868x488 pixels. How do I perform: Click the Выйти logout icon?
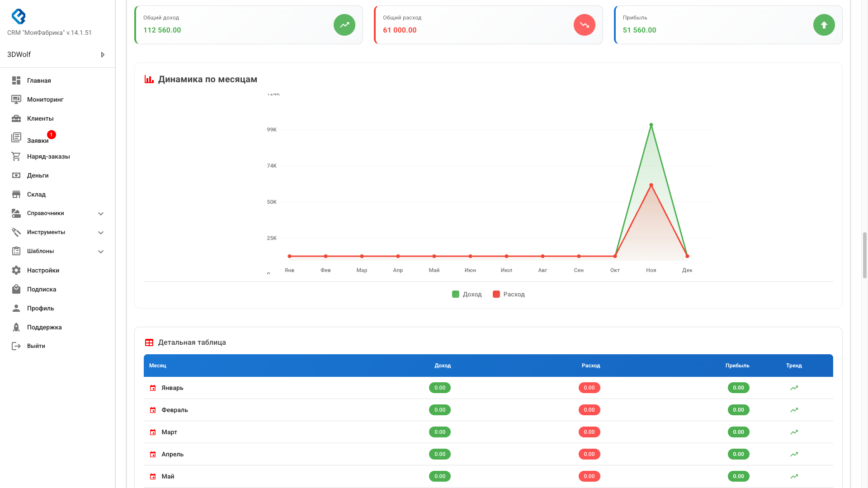click(16, 346)
